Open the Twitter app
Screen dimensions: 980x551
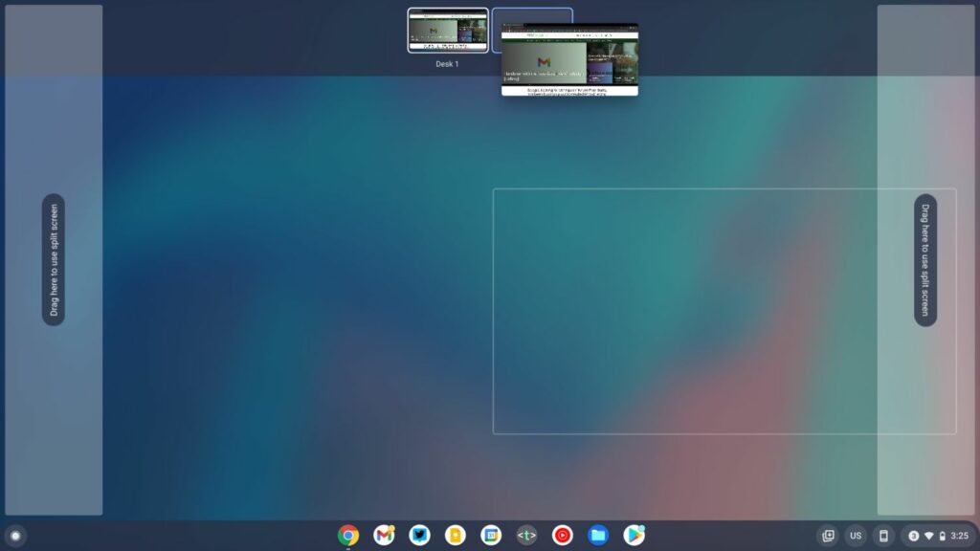[x=419, y=536]
